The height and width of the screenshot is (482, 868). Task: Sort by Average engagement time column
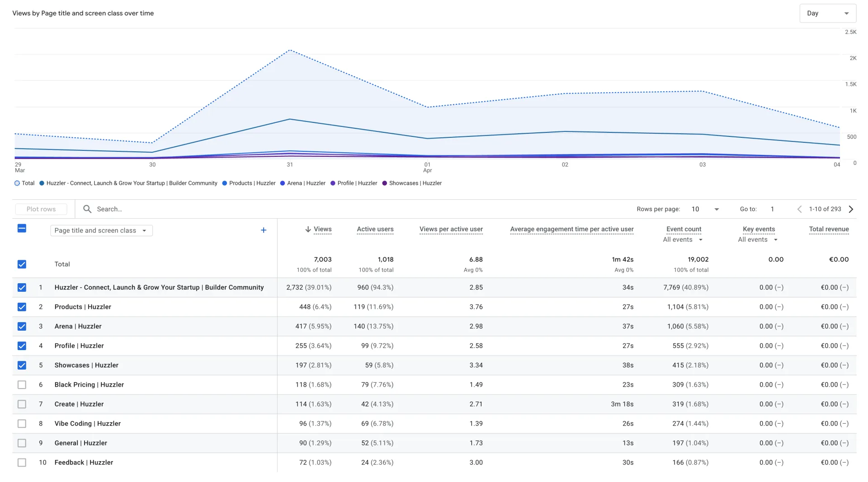point(571,229)
